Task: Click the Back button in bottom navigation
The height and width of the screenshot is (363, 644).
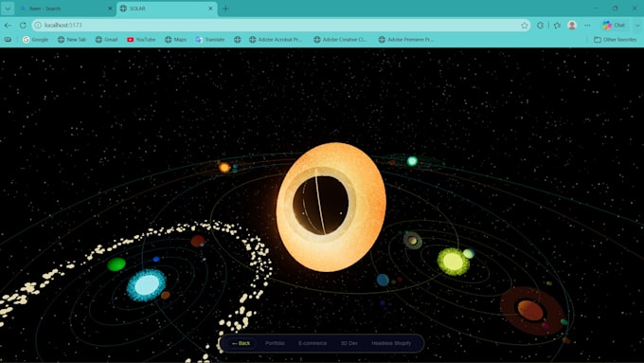Action: pyautogui.click(x=241, y=343)
